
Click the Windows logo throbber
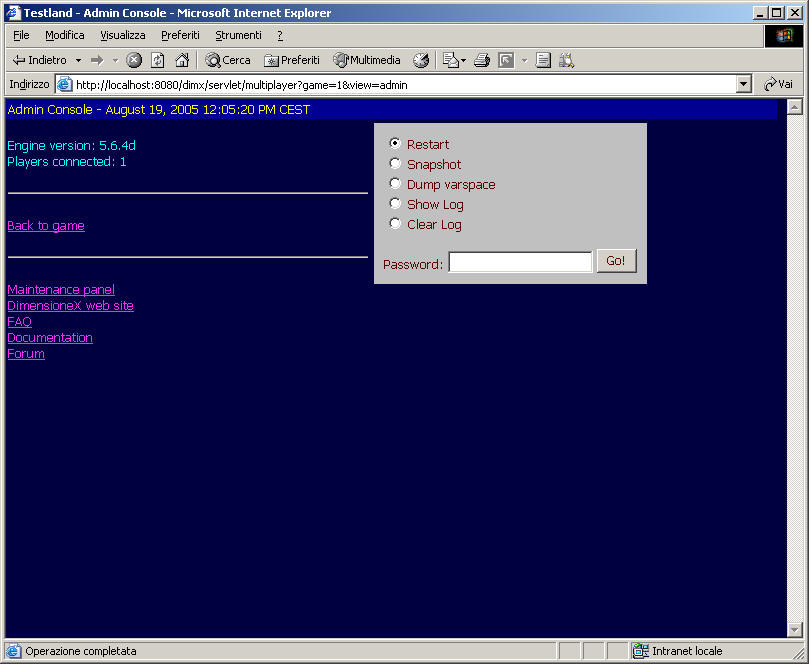point(783,36)
